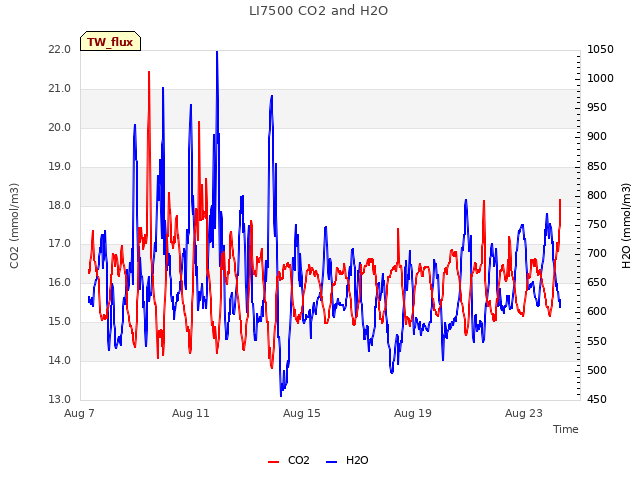Click the TW_flux annotation label
The height and width of the screenshot is (480, 640).
[110, 41]
